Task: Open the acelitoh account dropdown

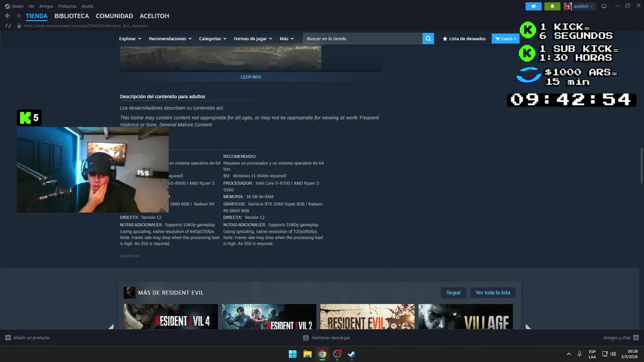Action: click(x=584, y=6)
